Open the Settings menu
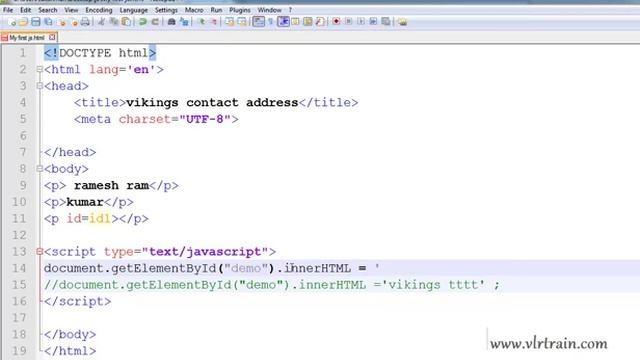The height and width of the screenshot is (360, 640). click(166, 10)
